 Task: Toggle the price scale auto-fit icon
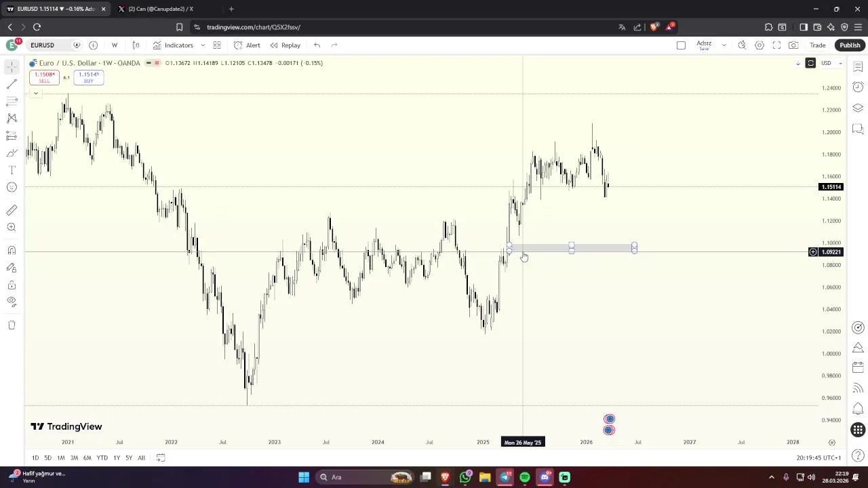[x=810, y=63]
